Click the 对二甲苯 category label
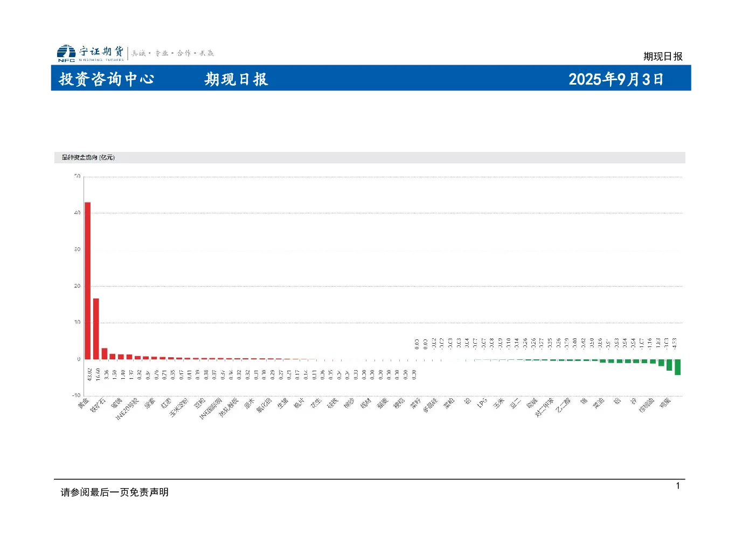This screenshot has width=756, height=535. (x=545, y=407)
